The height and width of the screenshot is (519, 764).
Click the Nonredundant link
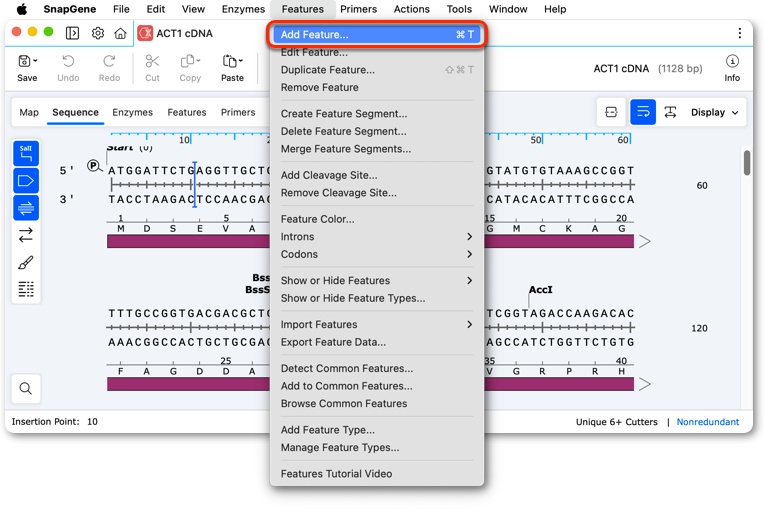(x=707, y=422)
